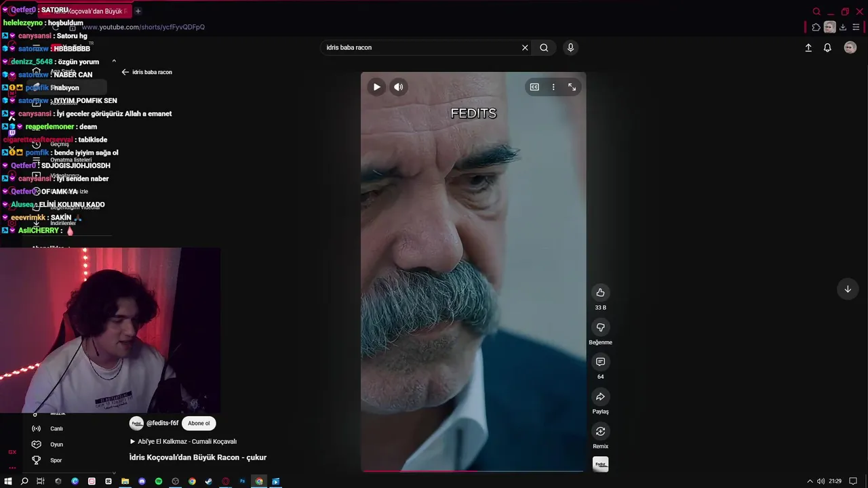The image size is (868, 488).
Task: Open the system volume control
Action: point(821,481)
